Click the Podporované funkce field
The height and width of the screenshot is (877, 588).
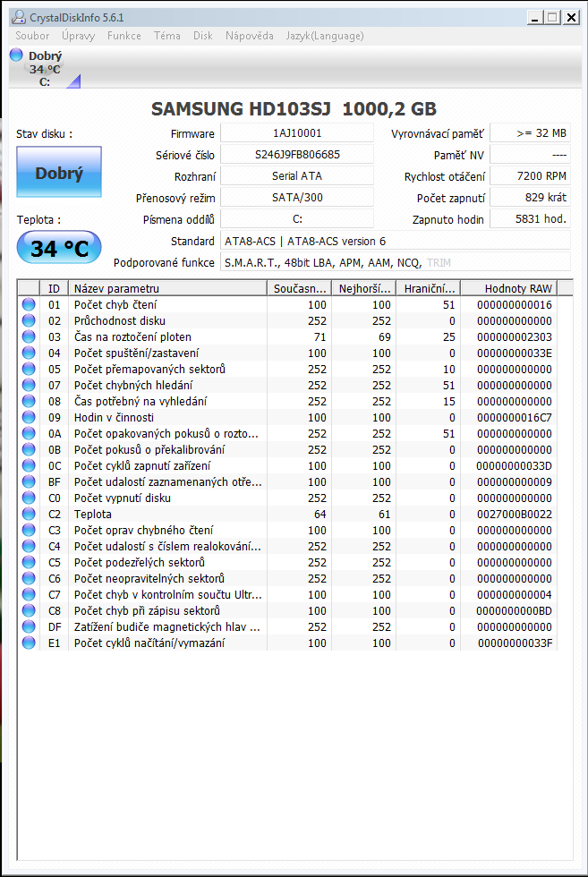coord(396,262)
